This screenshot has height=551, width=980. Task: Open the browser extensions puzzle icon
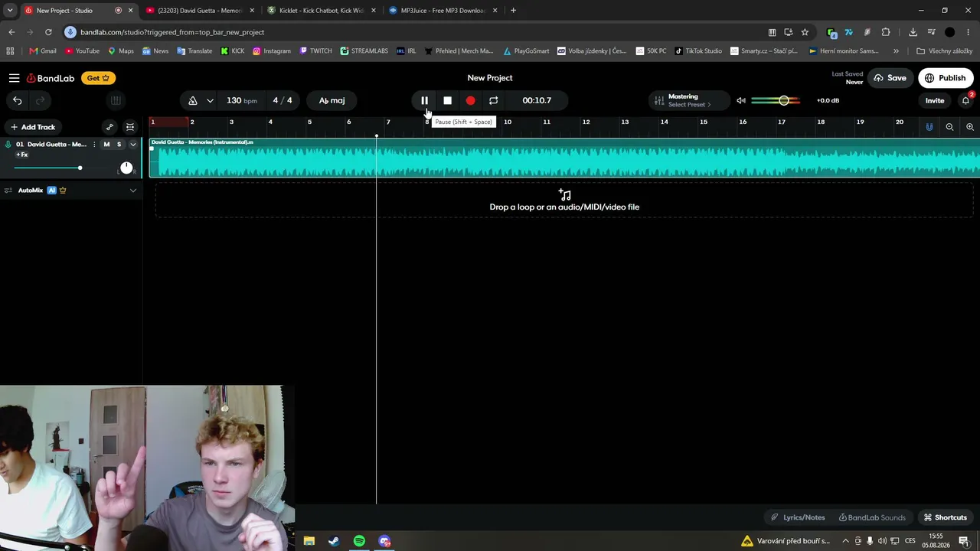click(886, 32)
